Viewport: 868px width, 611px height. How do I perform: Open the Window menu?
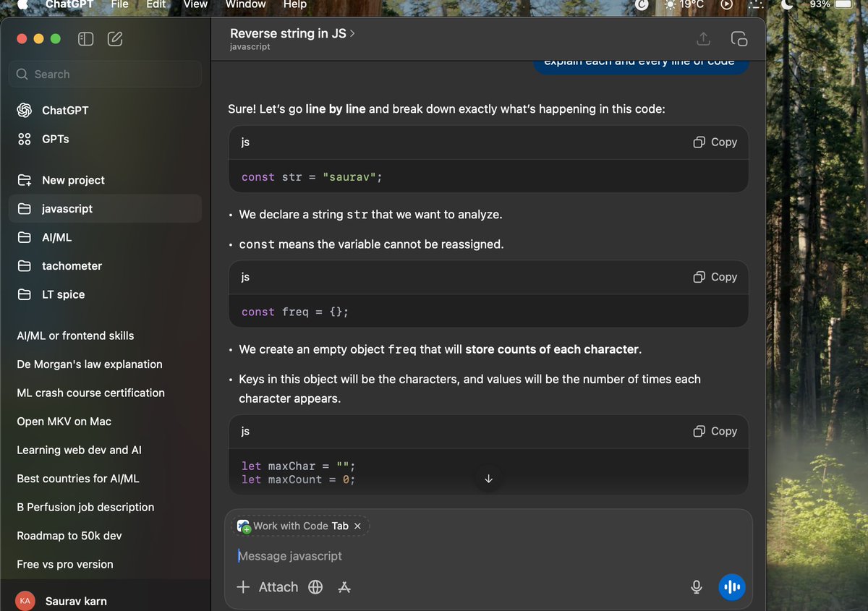pos(246,4)
